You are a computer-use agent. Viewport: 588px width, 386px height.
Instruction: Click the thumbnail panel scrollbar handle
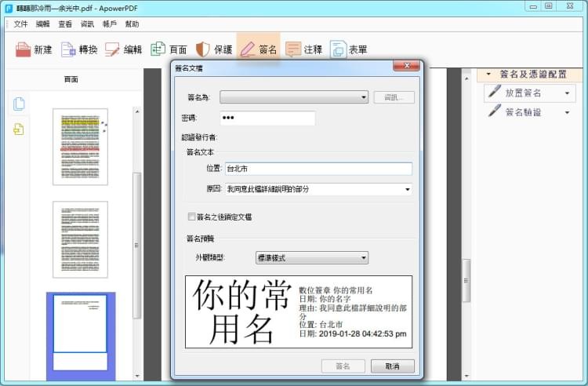tap(137, 246)
